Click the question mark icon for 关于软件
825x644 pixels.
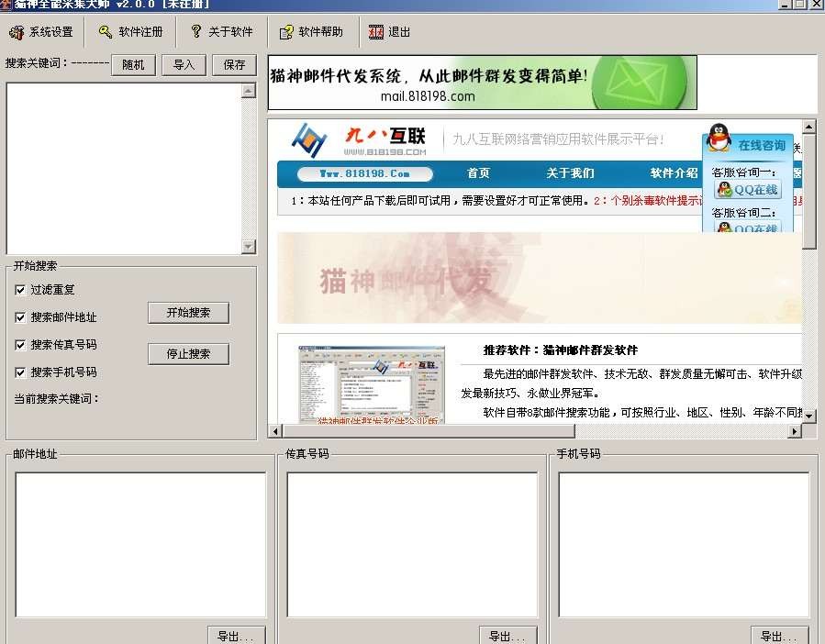click(x=196, y=31)
